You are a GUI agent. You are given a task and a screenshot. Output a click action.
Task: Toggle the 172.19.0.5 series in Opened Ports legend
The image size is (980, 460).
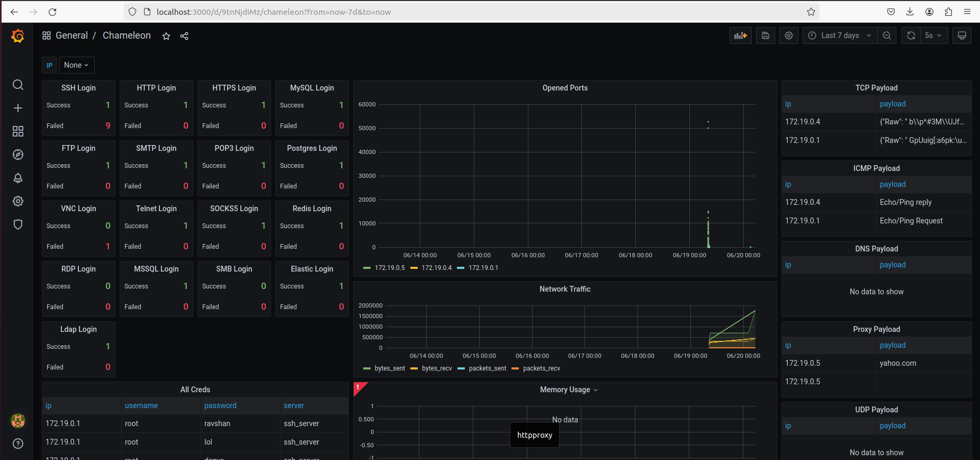tap(389, 268)
